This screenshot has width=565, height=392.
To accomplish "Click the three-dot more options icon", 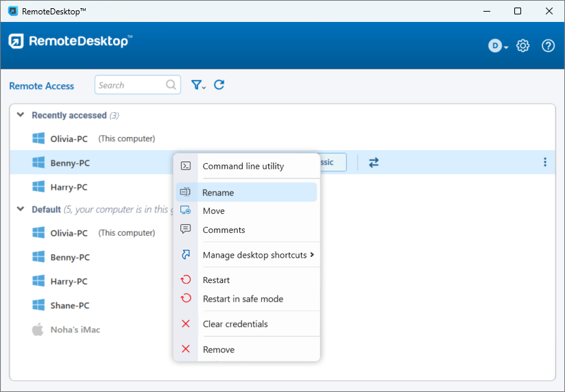I will point(545,162).
